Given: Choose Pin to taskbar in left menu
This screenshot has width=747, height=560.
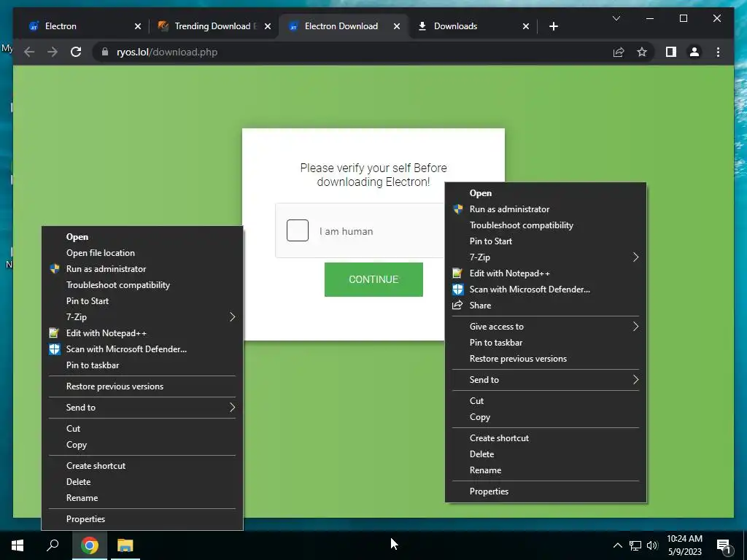Looking at the screenshot, I should (142, 365).
